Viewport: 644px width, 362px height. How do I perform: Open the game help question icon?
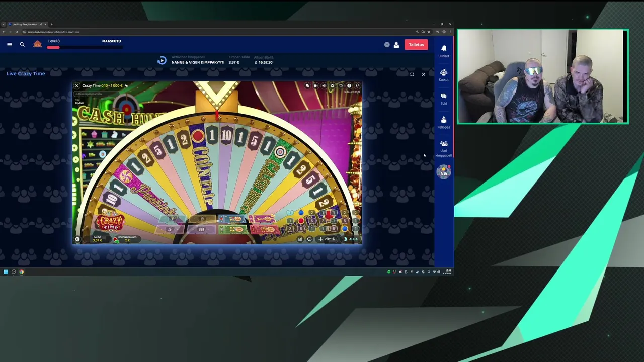[x=349, y=86]
